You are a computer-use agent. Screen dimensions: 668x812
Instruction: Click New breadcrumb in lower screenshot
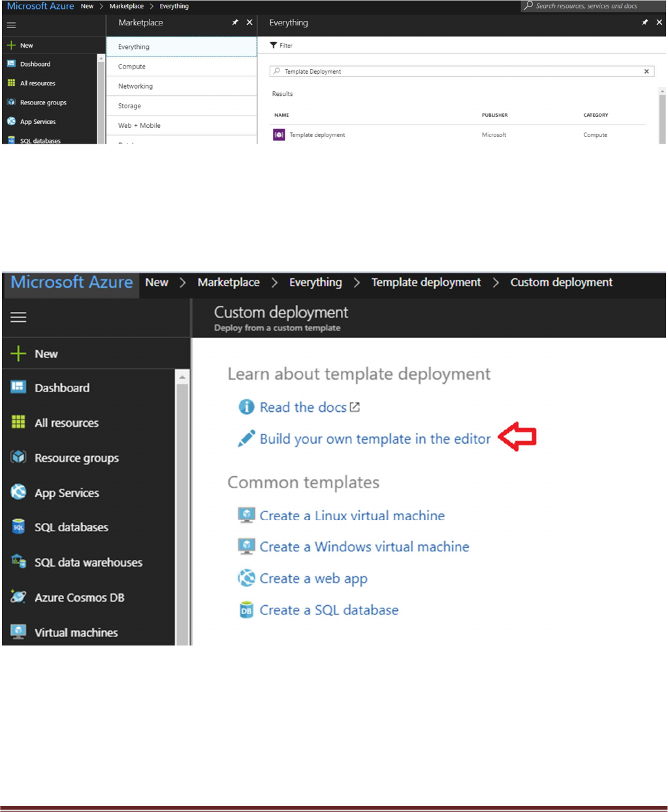157,282
